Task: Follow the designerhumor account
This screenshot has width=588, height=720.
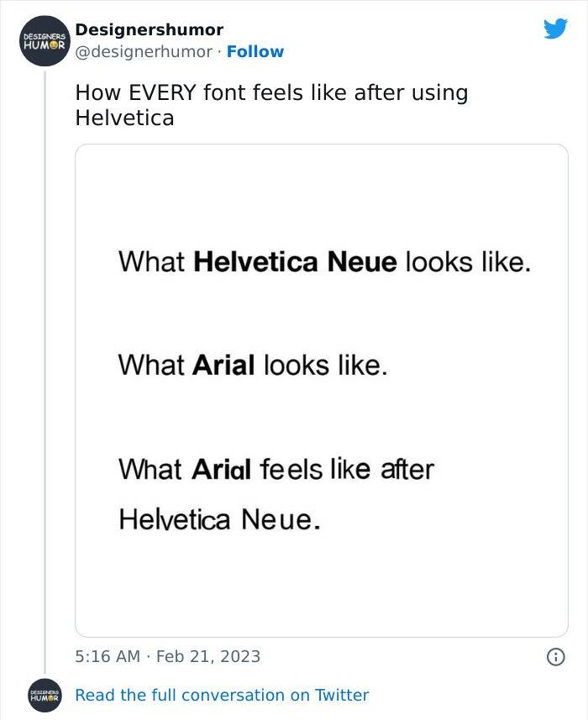Action: tap(255, 52)
